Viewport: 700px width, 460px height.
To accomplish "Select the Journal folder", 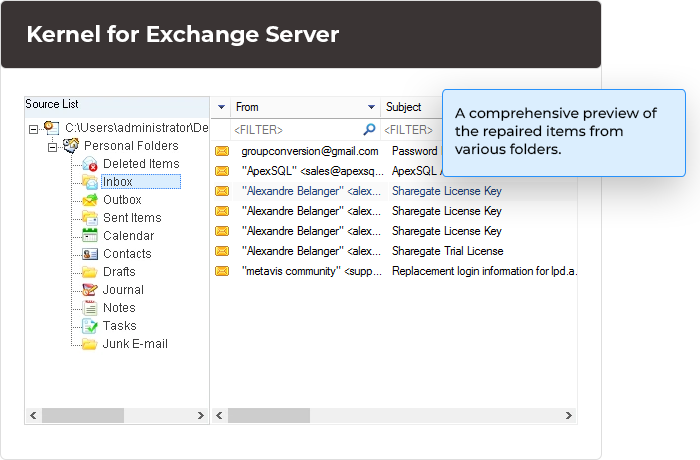I will pyautogui.click(x=123, y=289).
